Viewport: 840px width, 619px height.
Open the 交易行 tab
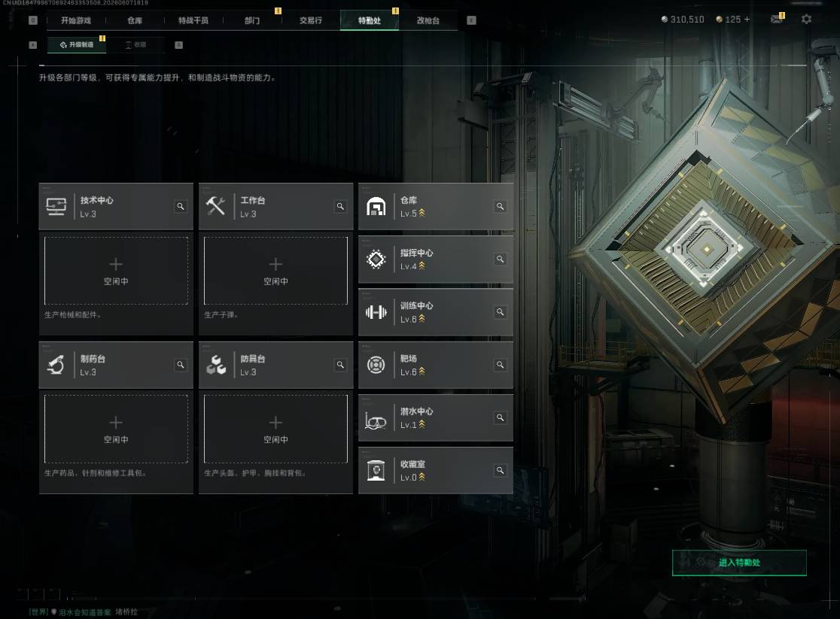[311, 20]
